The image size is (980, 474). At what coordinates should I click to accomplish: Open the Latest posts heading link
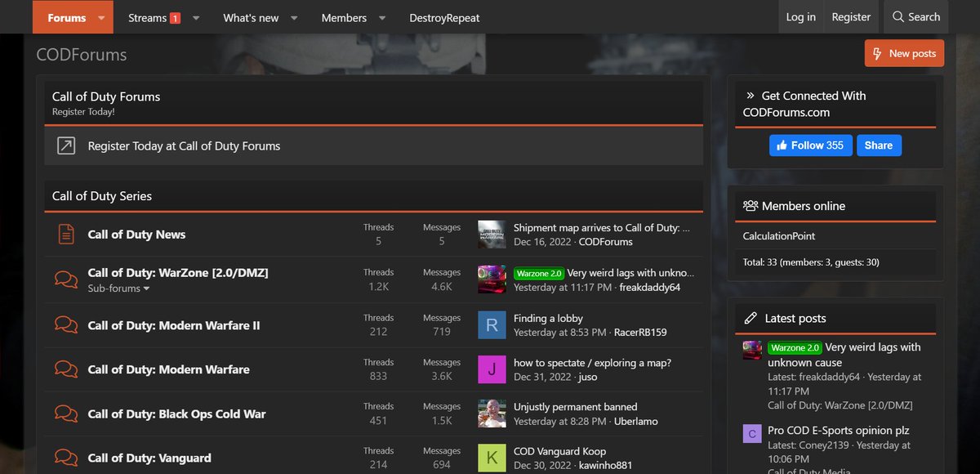click(795, 319)
